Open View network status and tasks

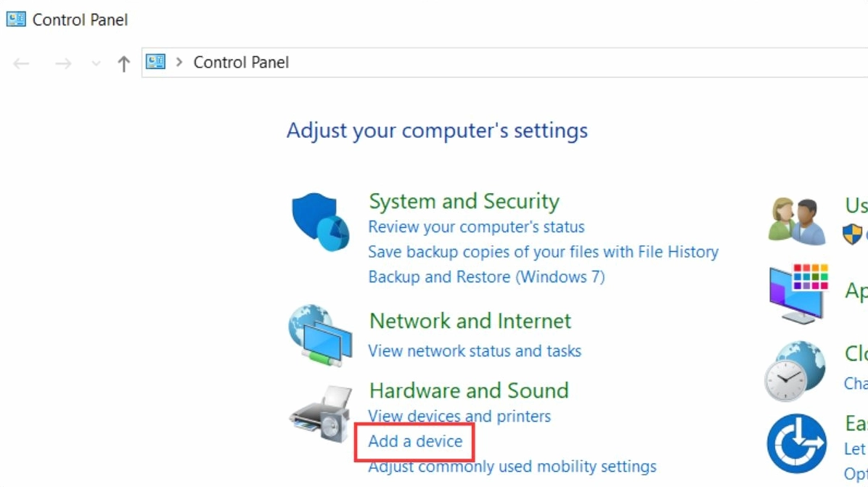click(x=475, y=351)
